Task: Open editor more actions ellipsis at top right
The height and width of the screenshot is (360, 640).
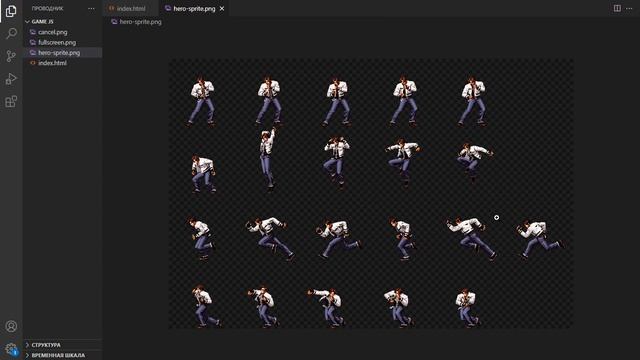Action: [x=629, y=8]
